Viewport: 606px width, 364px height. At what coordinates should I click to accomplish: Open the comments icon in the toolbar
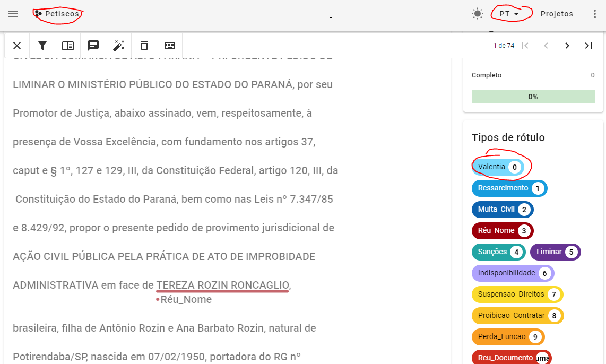point(93,46)
